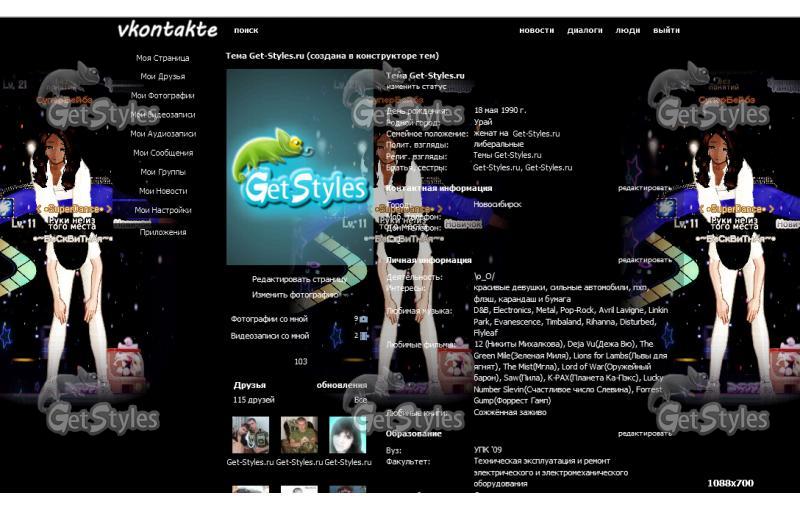Open the third friend's avatar thumbnail
Screen dimensions: 800x509
point(347,435)
